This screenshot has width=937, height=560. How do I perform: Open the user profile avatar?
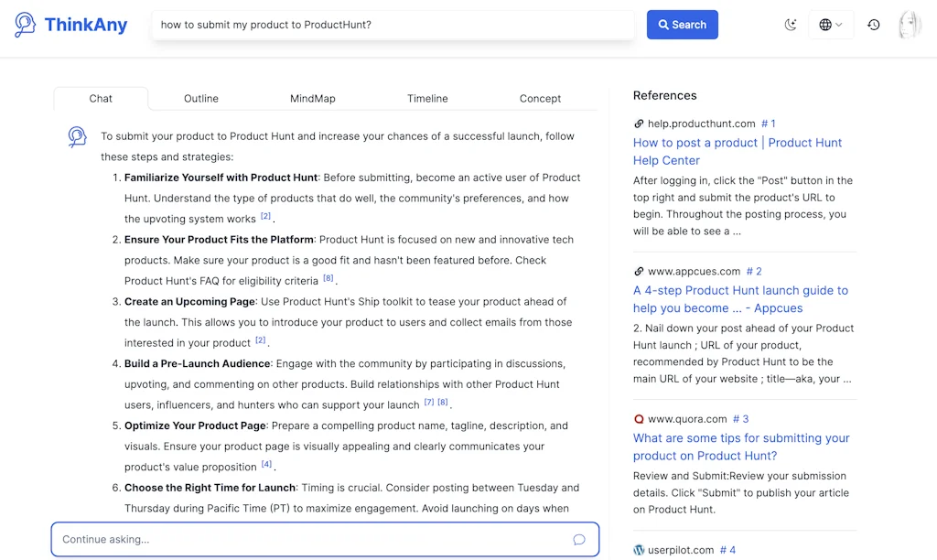click(x=910, y=25)
